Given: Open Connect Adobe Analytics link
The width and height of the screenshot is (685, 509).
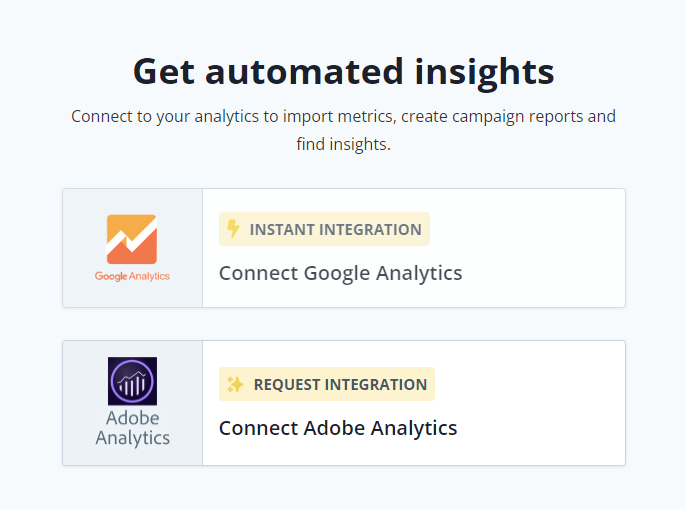Looking at the screenshot, I should tap(338, 428).
